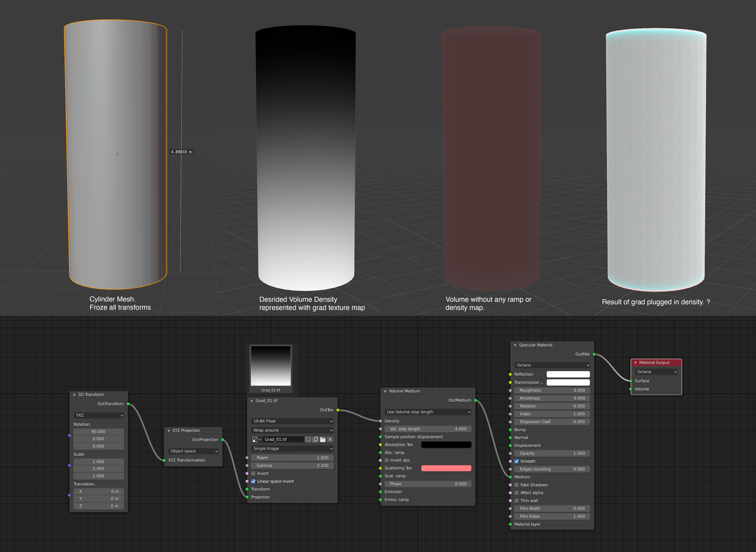756x552 pixels.
Task: Click the fake user shield icon
Action: point(308,439)
